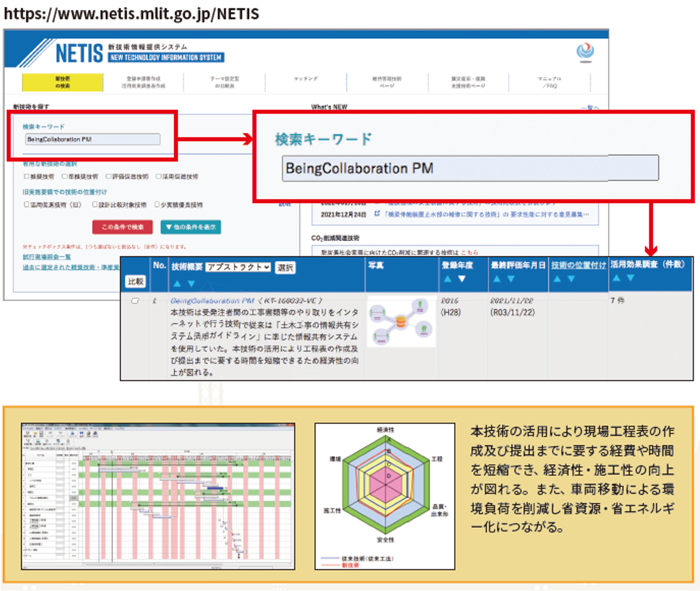Sort 活用効果調査 column ascending
The height and width of the screenshot is (591, 700).
(616, 277)
